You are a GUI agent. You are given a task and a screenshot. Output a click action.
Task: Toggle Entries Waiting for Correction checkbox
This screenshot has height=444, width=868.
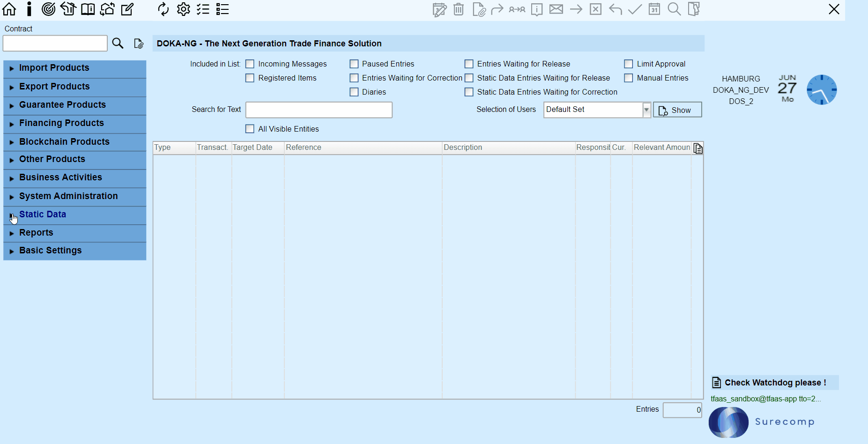coord(354,78)
